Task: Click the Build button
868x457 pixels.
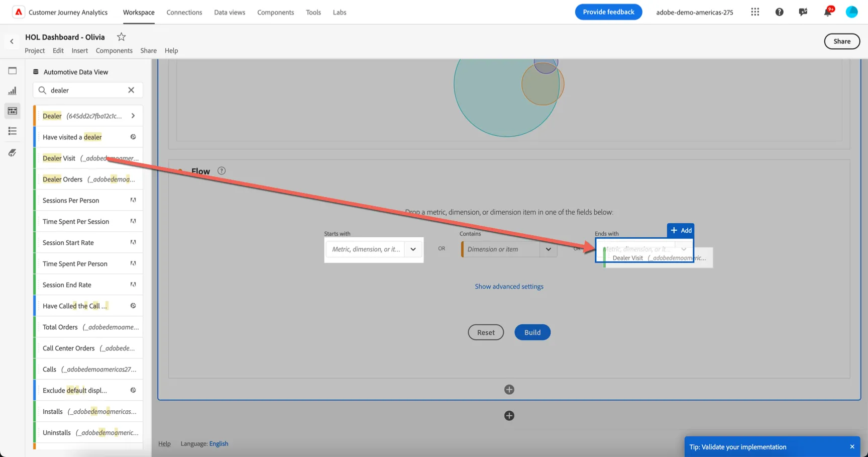Action: (x=532, y=332)
